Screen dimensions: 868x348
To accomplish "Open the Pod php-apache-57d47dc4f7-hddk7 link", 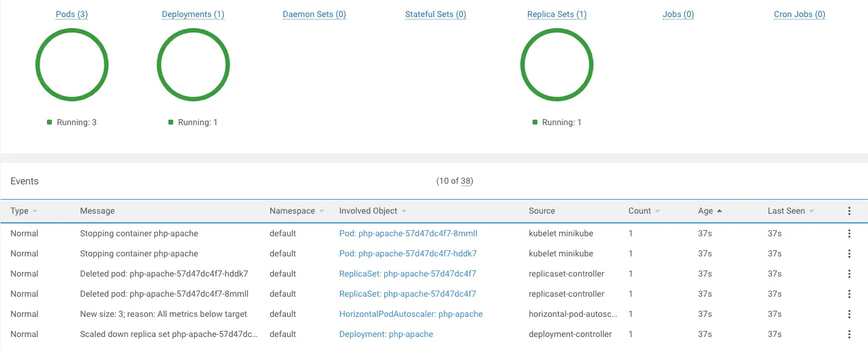I will pos(408,253).
